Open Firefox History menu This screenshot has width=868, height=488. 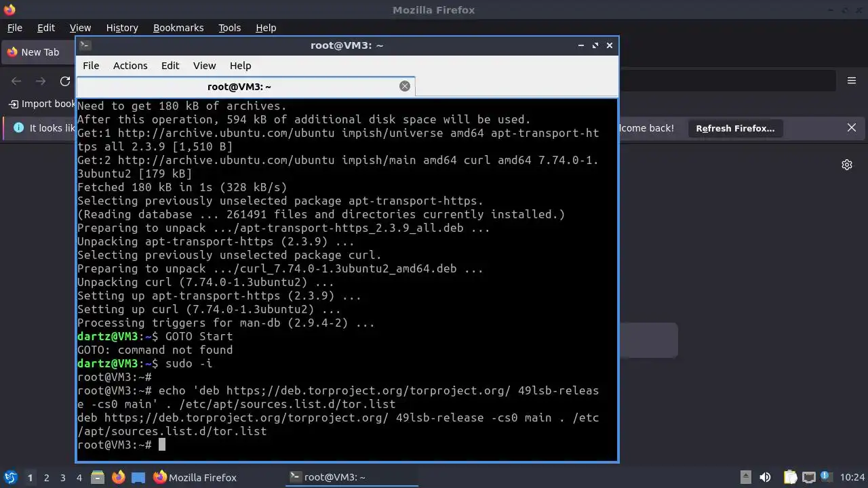click(x=122, y=28)
